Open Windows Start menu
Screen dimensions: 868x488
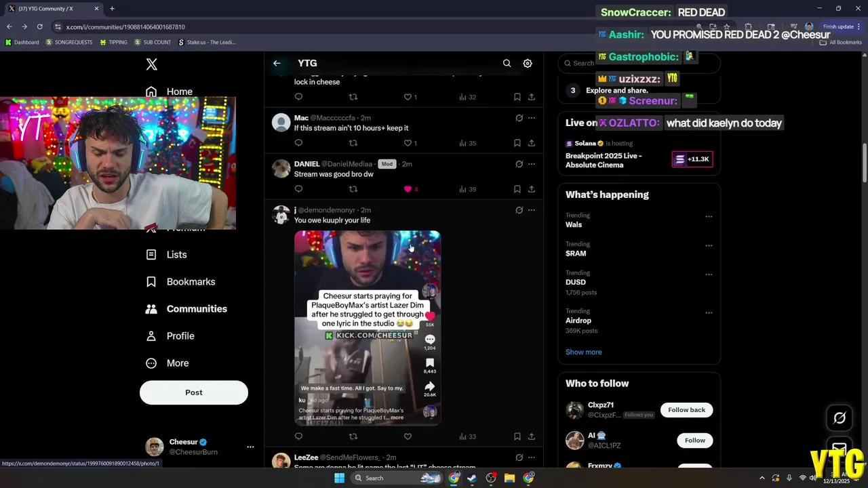click(x=339, y=478)
